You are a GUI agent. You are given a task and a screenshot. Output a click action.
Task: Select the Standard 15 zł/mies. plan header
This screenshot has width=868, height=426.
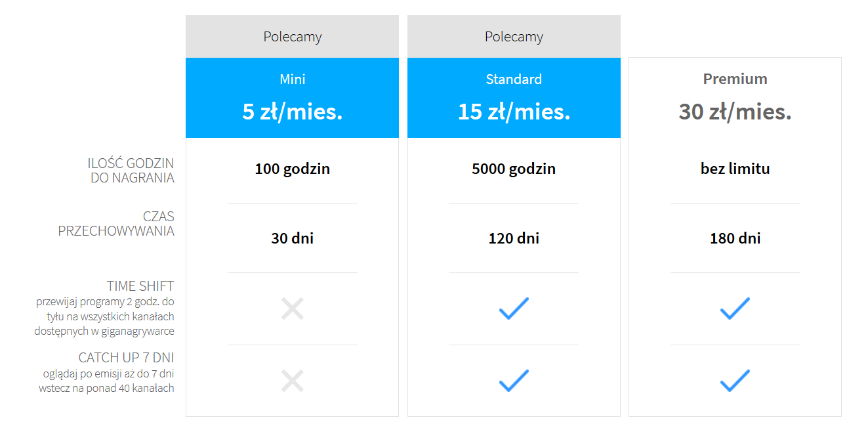coord(514,98)
